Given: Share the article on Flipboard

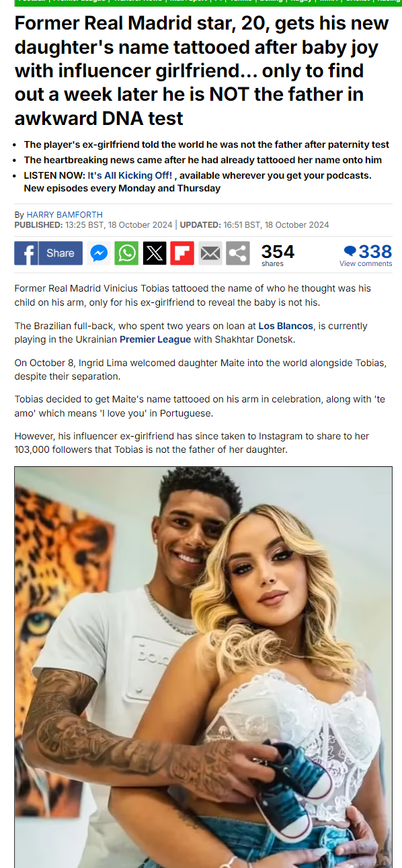Looking at the screenshot, I should coord(182,253).
